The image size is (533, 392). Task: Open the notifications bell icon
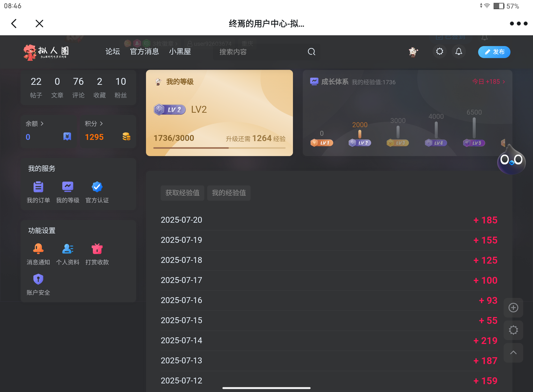tap(459, 51)
